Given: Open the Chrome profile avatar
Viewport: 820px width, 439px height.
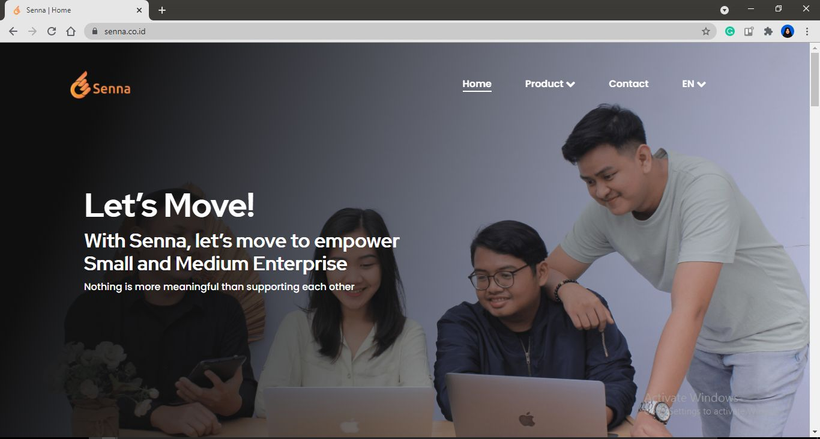Looking at the screenshot, I should tap(787, 31).
